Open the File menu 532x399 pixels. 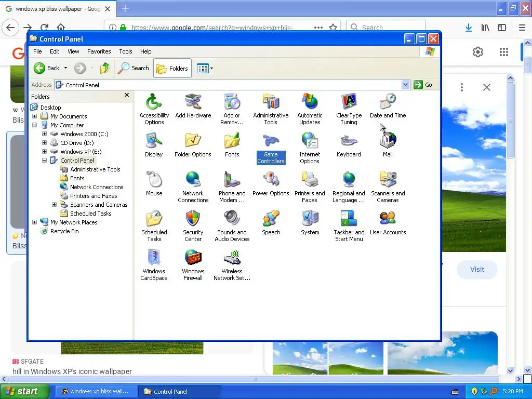[37, 51]
